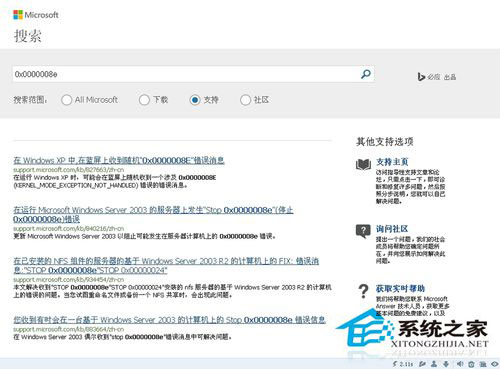The height and width of the screenshot is (369, 500).
Task: Open the 支持主页 link
Action: click(392, 162)
